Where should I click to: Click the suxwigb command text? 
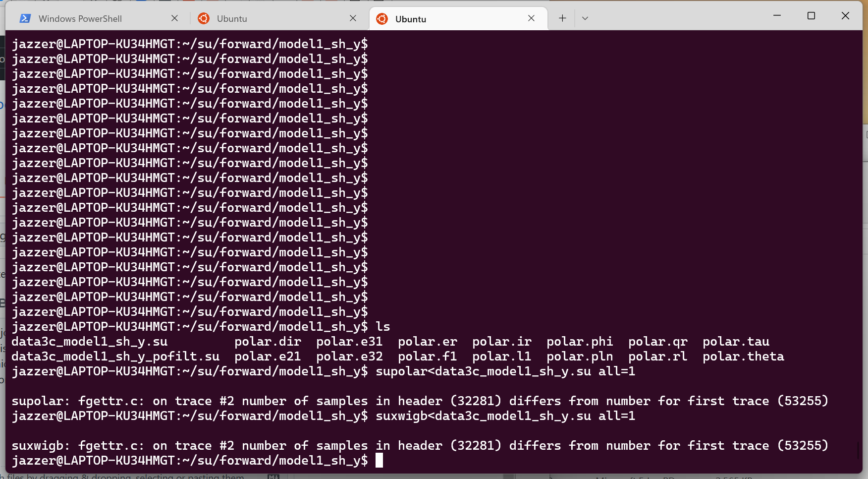click(x=505, y=416)
